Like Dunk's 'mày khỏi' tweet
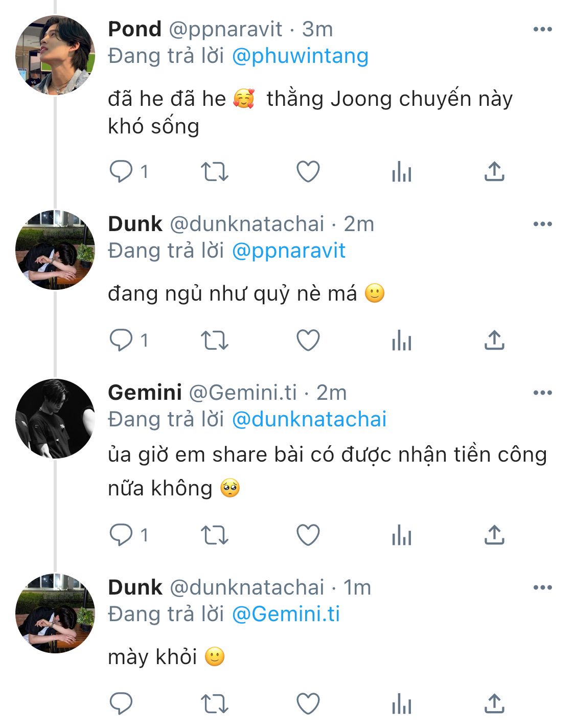 (308, 704)
